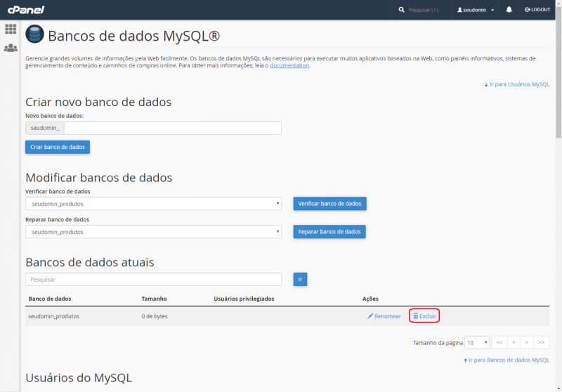The image size is (562, 392).
Task: Go to last page with >> button
Action: (541, 343)
